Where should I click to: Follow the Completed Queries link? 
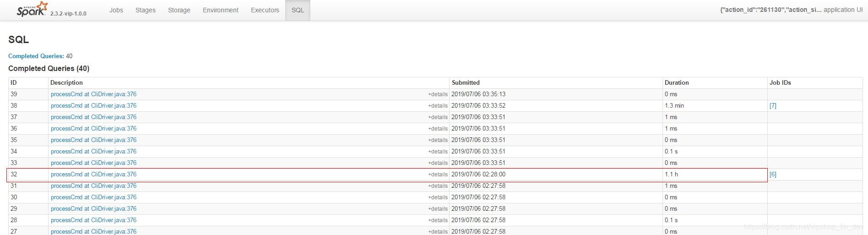pyautogui.click(x=36, y=56)
